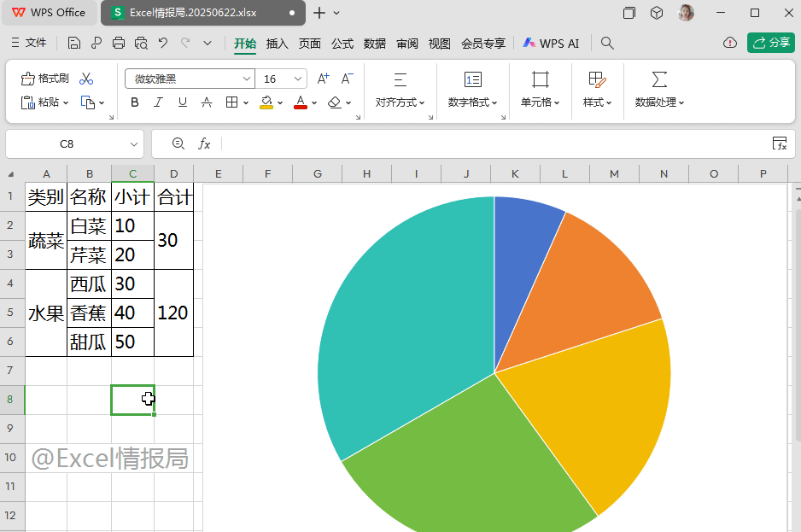Switch to the View (视图) tab
801x532 pixels.
(439, 44)
